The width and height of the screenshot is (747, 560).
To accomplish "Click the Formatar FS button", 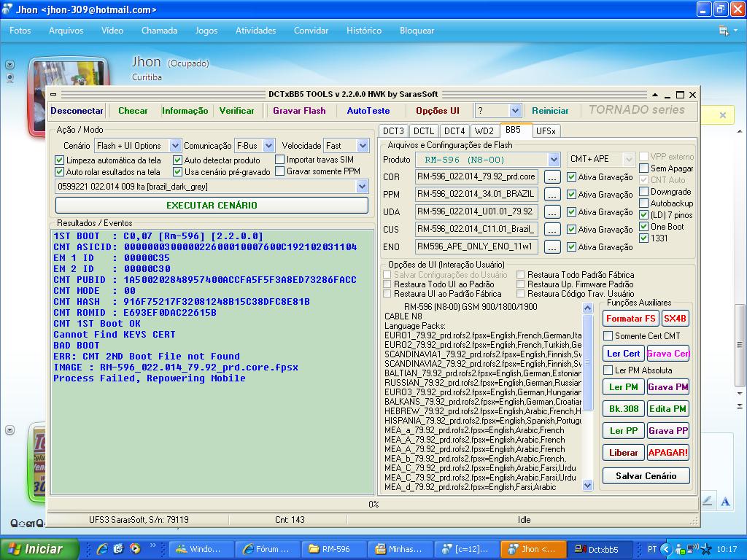I will click(631, 319).
